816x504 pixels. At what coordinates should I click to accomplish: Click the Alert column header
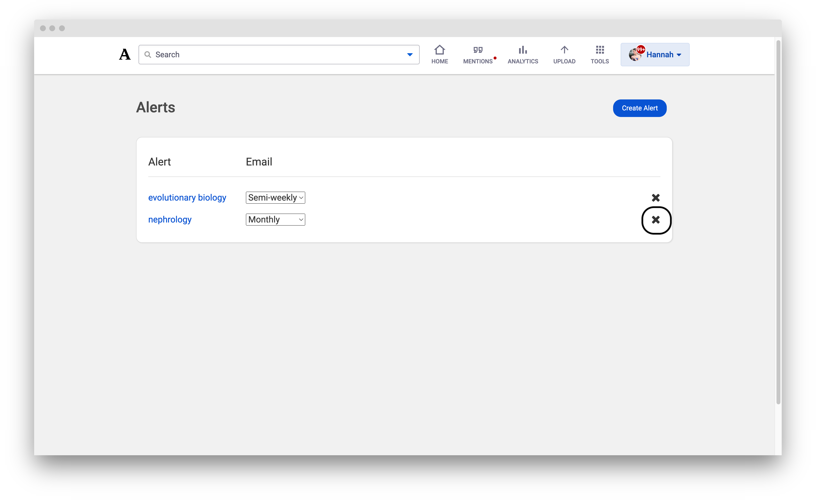coord(159,162)
